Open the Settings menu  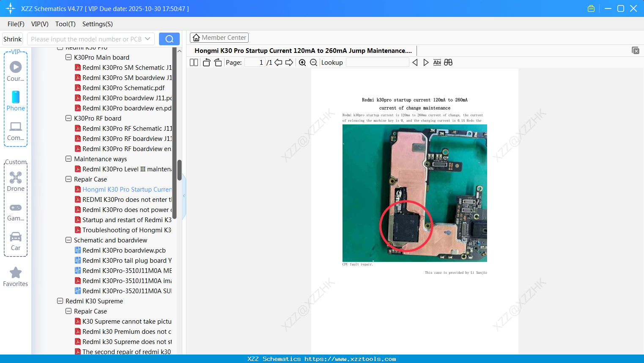97,24
